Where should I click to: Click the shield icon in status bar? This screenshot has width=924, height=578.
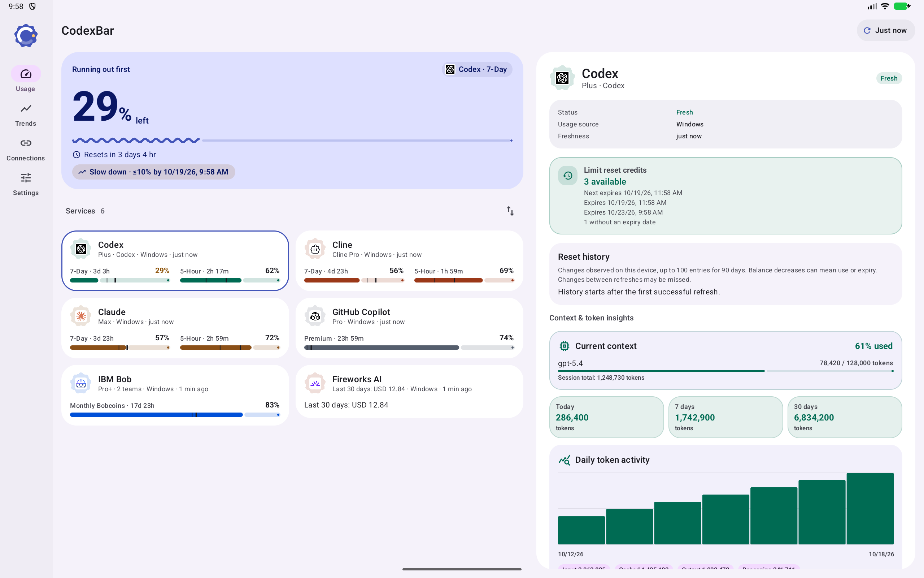click(x=32, y=7)
